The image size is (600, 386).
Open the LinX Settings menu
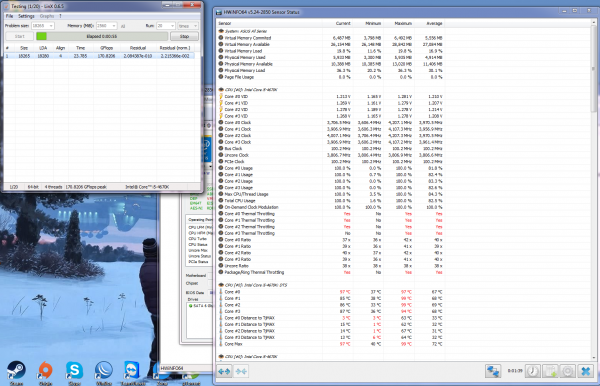[x=26, y=16]
